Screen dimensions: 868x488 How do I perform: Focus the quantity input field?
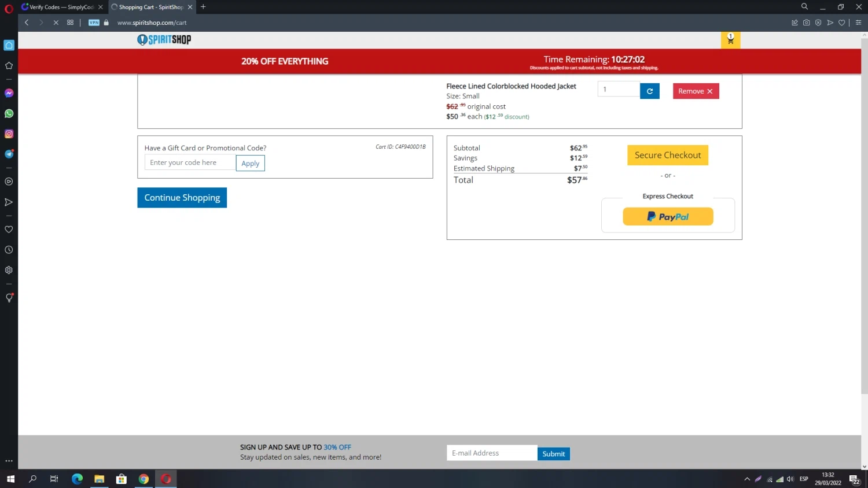(619, 89)
